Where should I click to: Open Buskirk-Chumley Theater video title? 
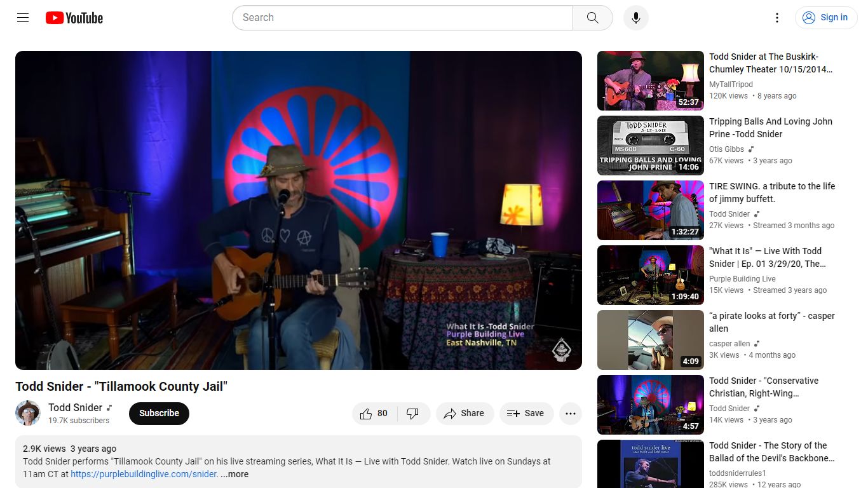click(x=771, y=63)
